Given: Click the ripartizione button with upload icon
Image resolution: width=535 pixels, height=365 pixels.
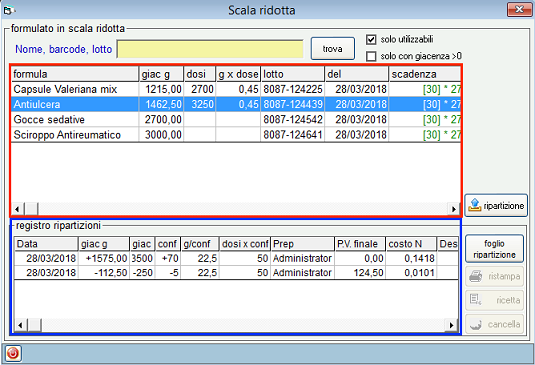Looking at the screenshot, I should point(496,205).
